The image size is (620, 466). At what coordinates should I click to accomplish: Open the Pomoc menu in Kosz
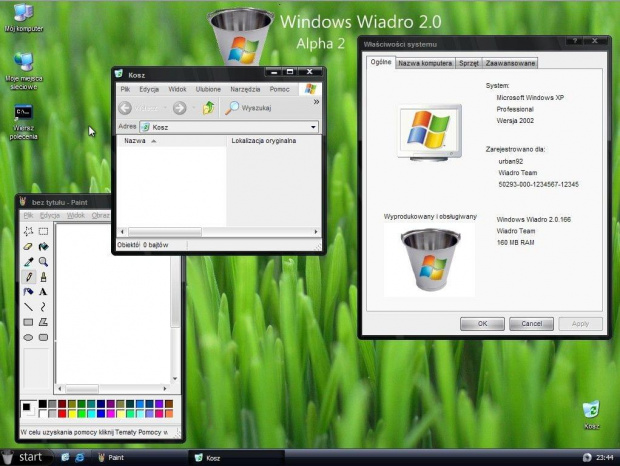point(280,89)
